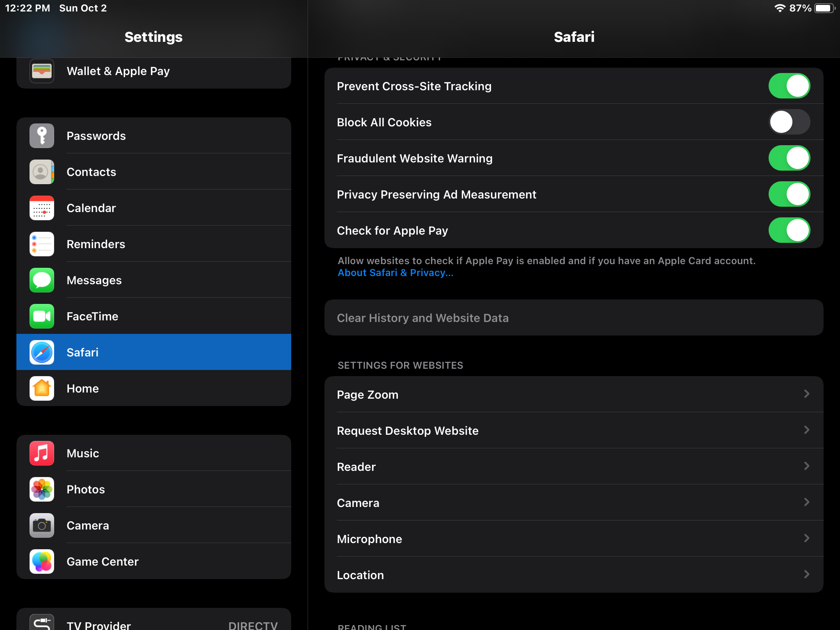Select the FaceTime video icon
The image size is (840, 630).
click(x=41, y=316)
